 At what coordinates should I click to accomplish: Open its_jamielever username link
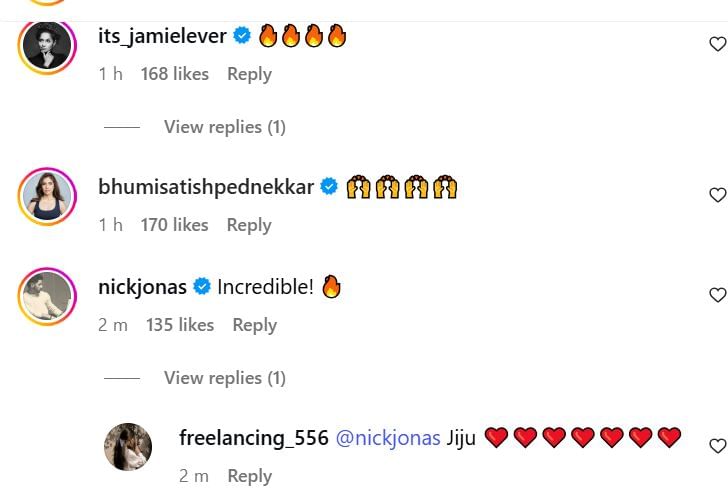162,37
